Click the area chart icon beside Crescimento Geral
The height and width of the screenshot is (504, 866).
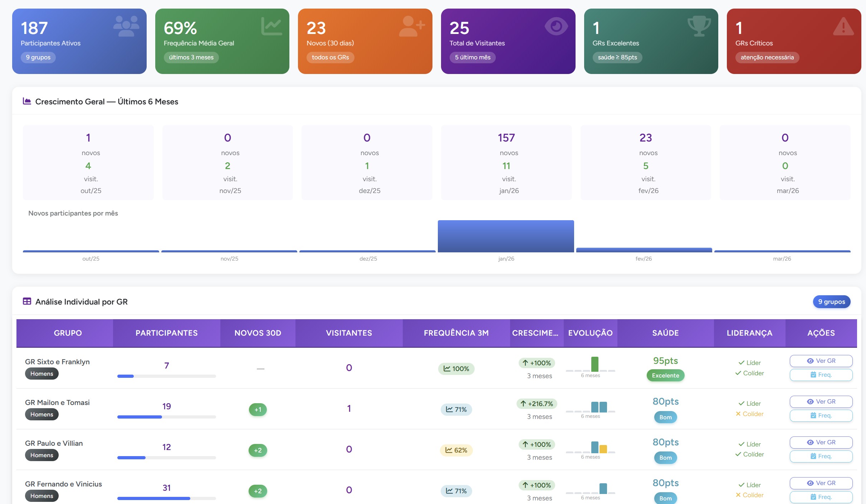point(27,101)
